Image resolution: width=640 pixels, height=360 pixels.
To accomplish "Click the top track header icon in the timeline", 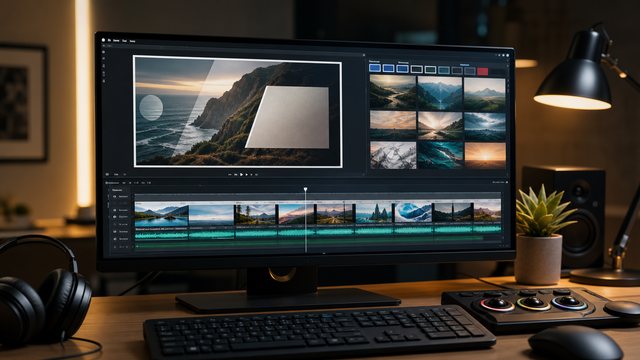I will click(x=115, y=197).
